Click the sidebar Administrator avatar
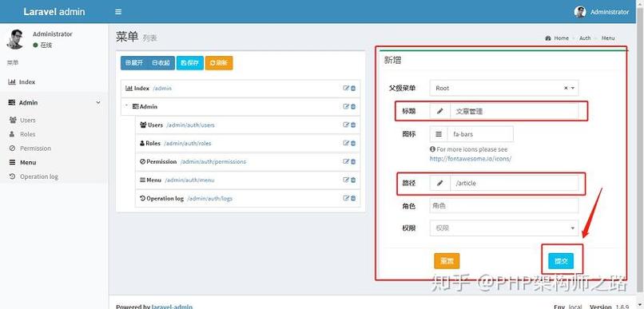This screenshot has width=644, height=309. (x=15, y=39)
